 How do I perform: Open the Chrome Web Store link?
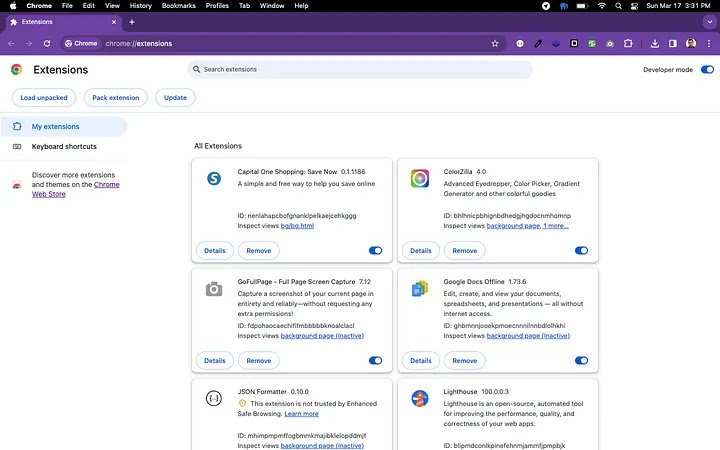75,189
